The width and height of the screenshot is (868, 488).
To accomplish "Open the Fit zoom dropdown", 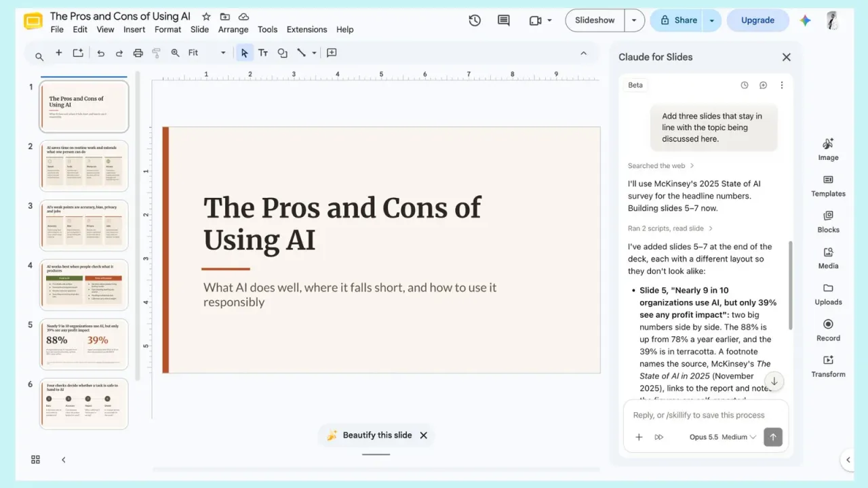I will [207, 53].
